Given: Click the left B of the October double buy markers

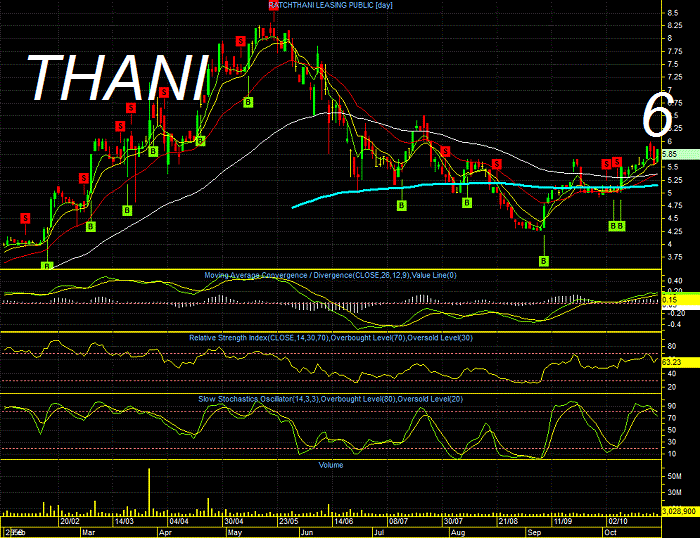Looking at the screenshot, I should (x=613, y=226).
